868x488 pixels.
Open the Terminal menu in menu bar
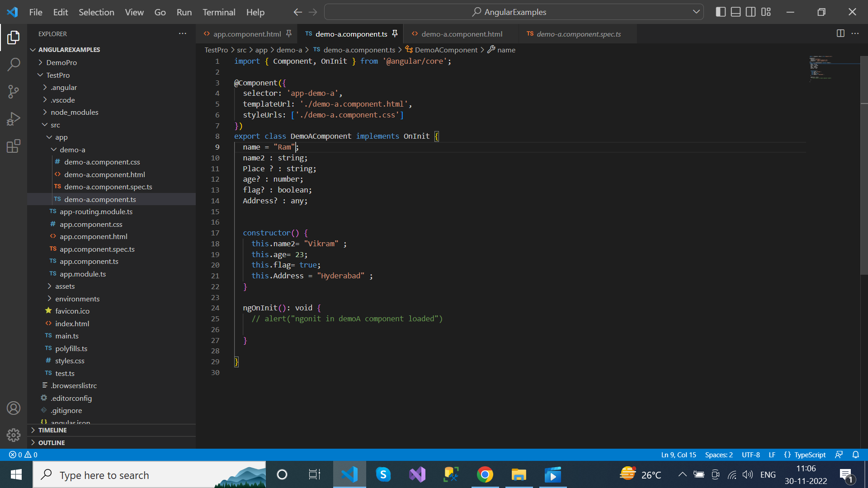pos(219,12)
